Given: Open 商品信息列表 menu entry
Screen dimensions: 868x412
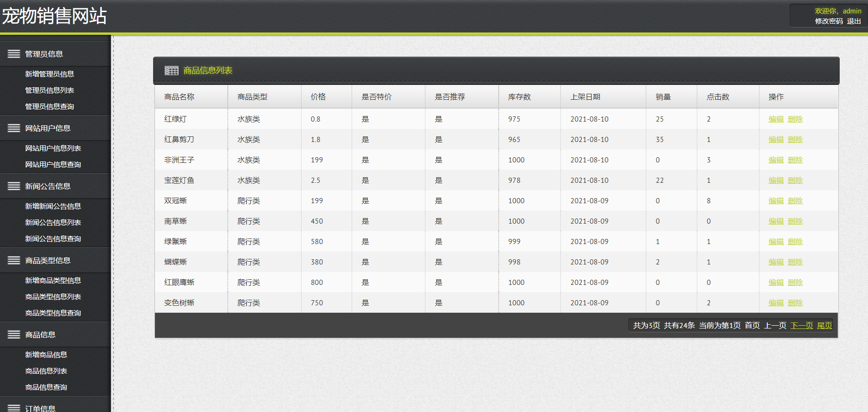Looking at the screenshot, I should click(x=46, y=371).
